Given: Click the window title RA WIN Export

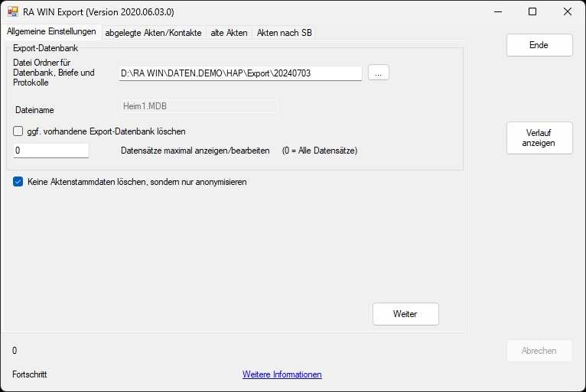Looking at the screenshot, I should click(x=98, y=12).
